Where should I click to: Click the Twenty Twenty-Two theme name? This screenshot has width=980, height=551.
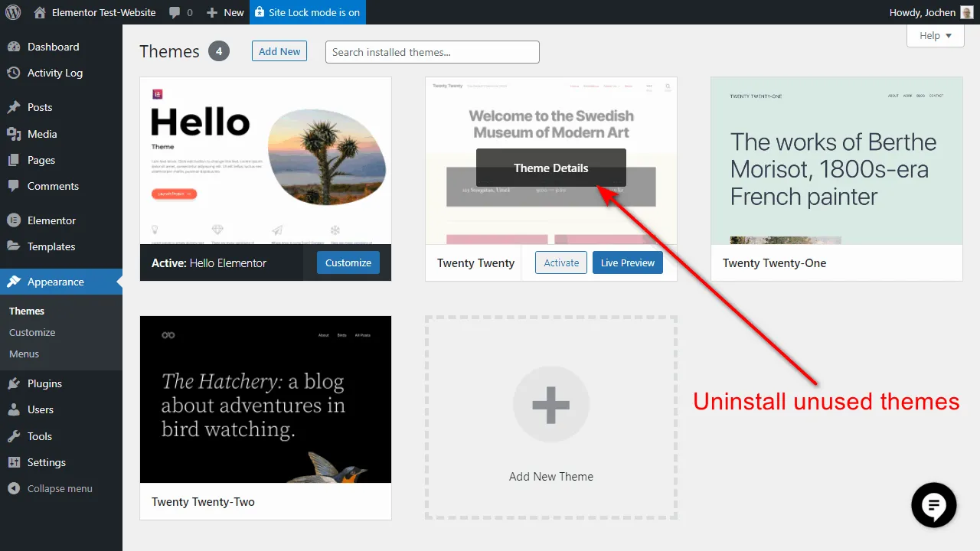[203, 501]
